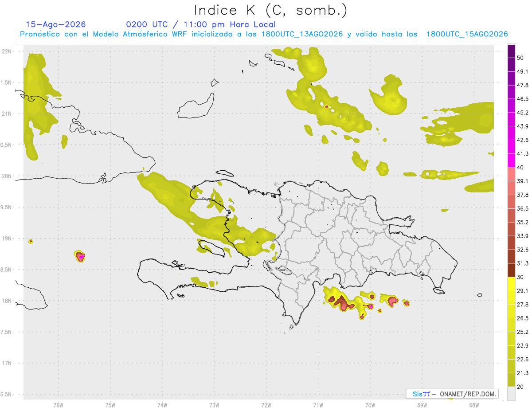The height and width of the screenshot is (411, 532).
Task: Click the colorbar value "30"
Action: pos(520,277)
